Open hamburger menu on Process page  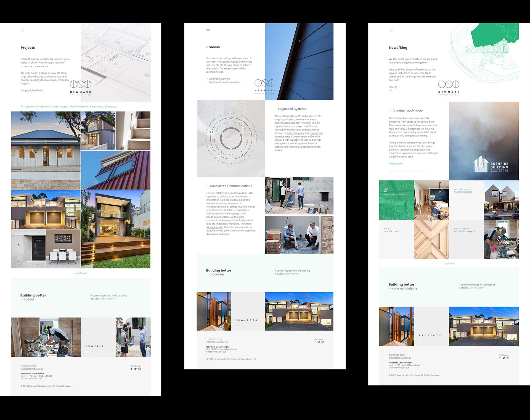[x=208, y=30]
